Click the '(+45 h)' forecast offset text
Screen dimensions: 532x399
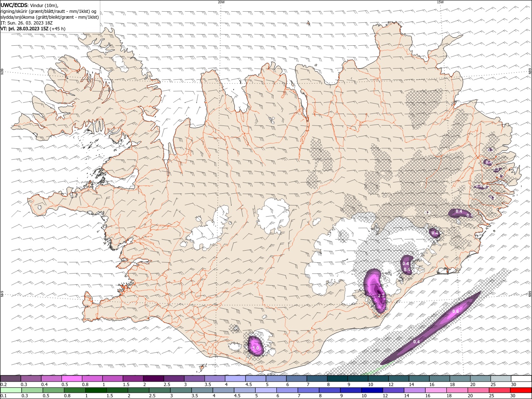click(57, 29)
